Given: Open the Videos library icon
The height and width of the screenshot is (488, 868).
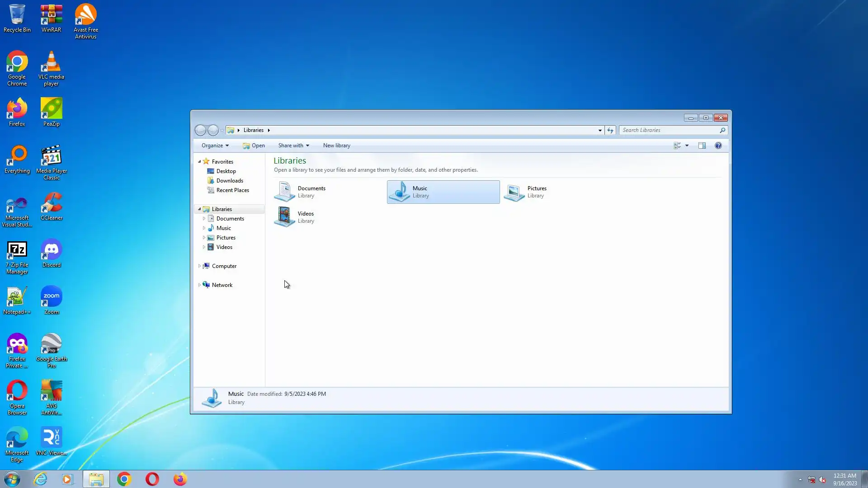Looking at the screenshot, I should pyautogui.click(x=285, y=217).
